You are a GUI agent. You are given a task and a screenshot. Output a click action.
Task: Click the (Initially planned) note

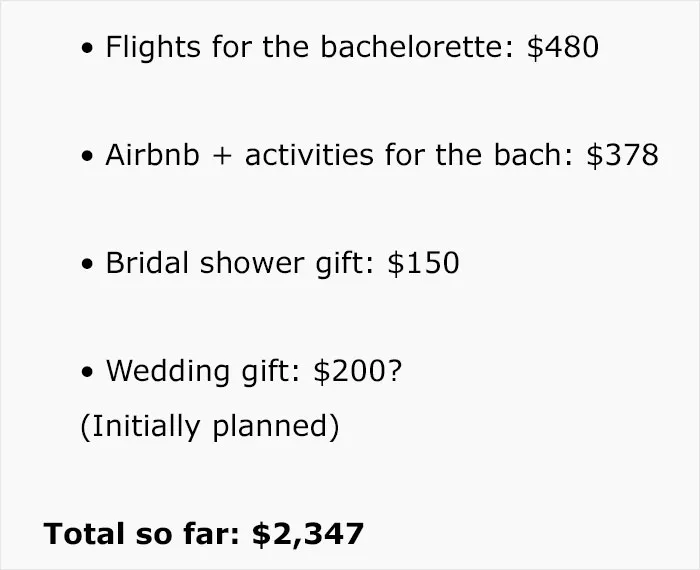(210, 427)
